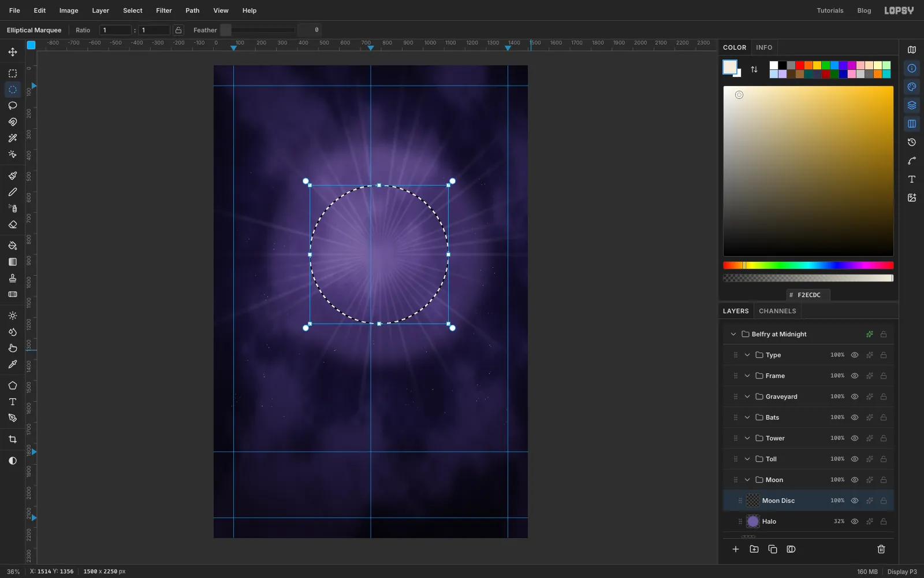Collapse the Moon group

click(747, 480)
